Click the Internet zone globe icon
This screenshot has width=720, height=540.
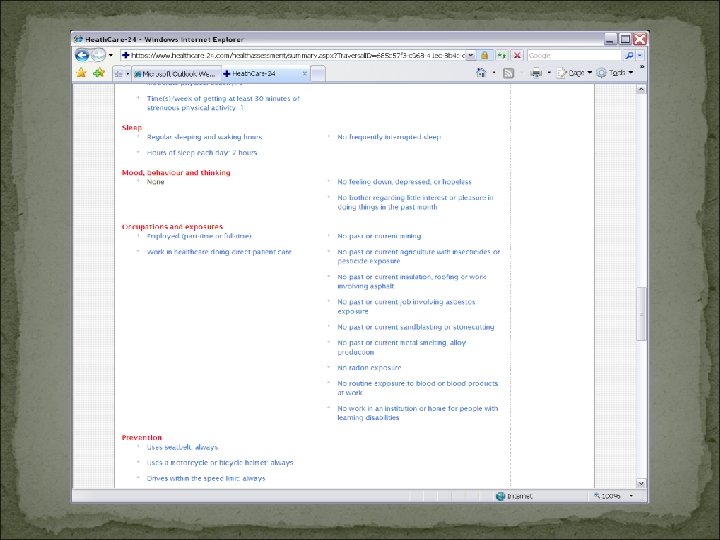(501, 496)
